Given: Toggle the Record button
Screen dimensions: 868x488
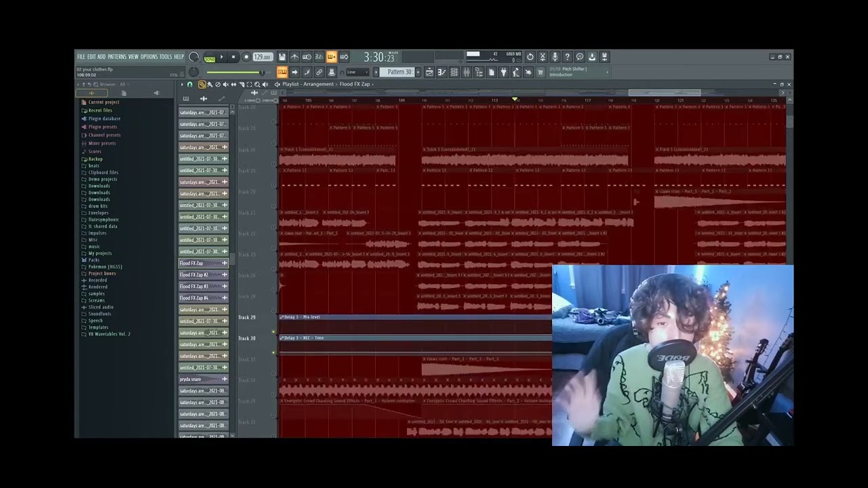Looking at the screenshot, I should pyautogui.click(x=246, y=57).
